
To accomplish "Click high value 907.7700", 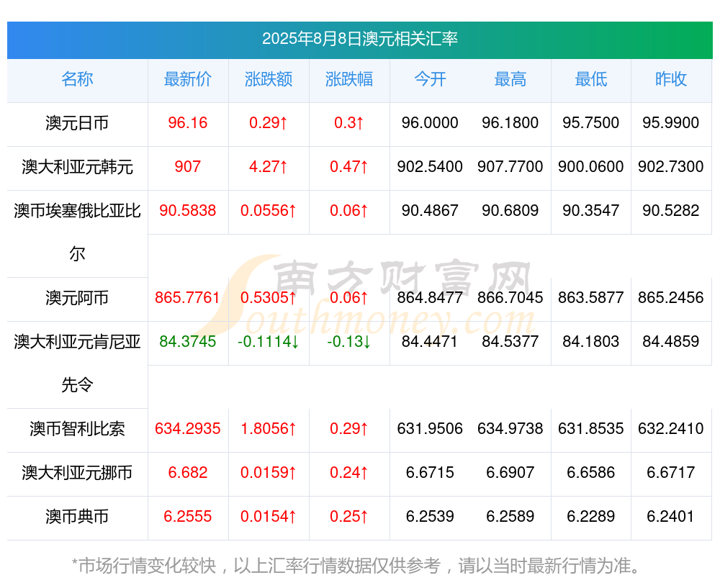I will click(x=510, y=166).
